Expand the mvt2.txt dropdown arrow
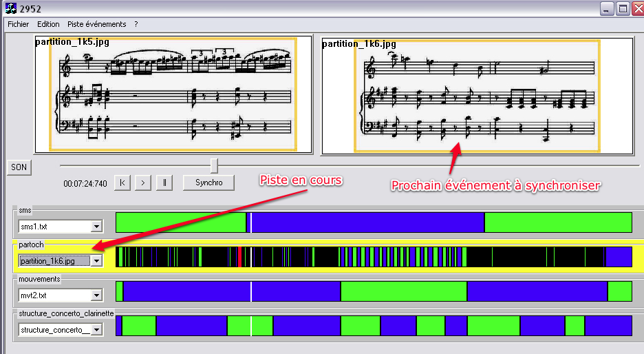Viewport: 644px width, 354px height. tap(96, 295)
